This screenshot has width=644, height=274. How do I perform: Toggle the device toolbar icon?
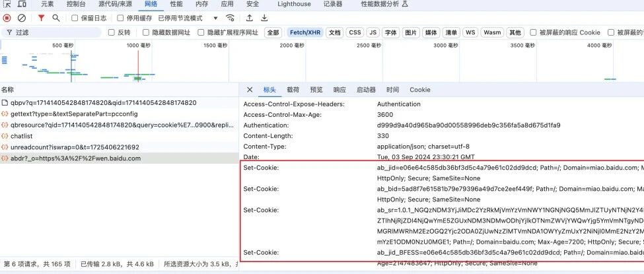22,4
